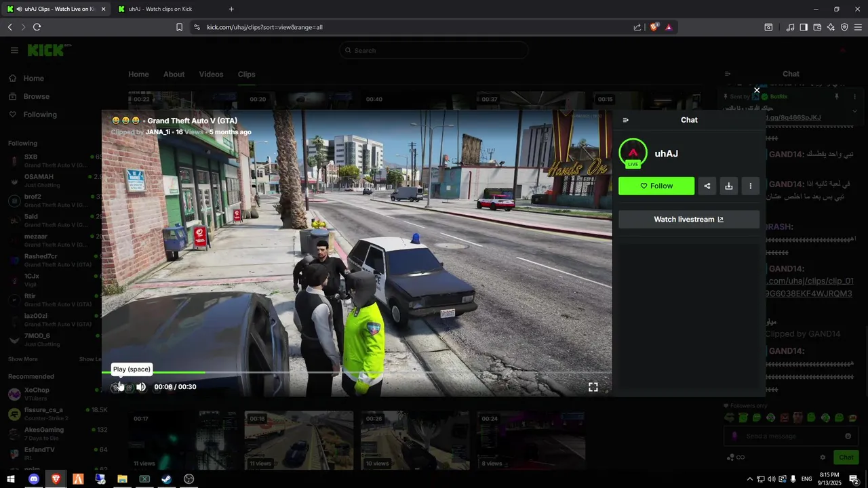Screen dimensions: 868x488
Task: Open Brave Shields icon
Action: (654, 27)
